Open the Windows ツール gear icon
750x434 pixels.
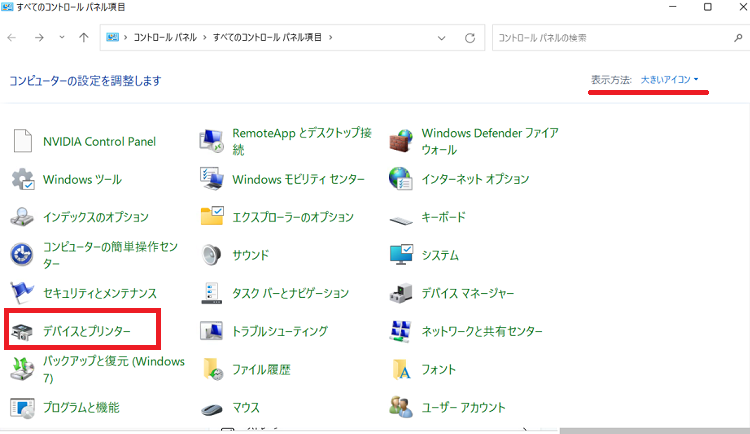tap(22, 179)
